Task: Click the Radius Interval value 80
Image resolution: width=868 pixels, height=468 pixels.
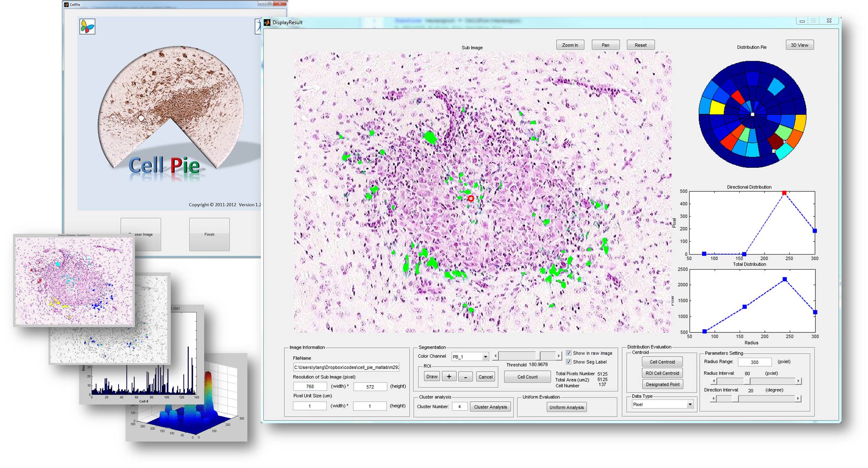Action: tap(747, 374)
